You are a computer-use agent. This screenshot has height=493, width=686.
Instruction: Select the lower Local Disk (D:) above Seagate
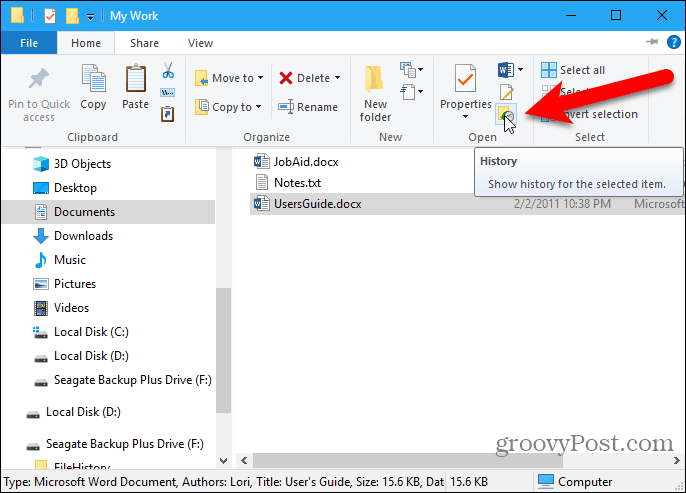(74, 412)
